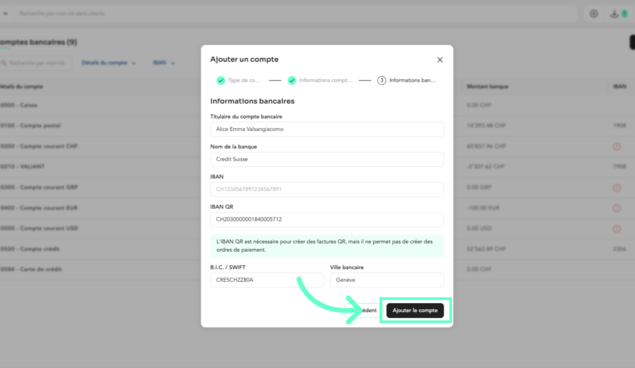Click the Montant banque column header
The height and width of the screenshot is (368, 635).
click(487, 87)
